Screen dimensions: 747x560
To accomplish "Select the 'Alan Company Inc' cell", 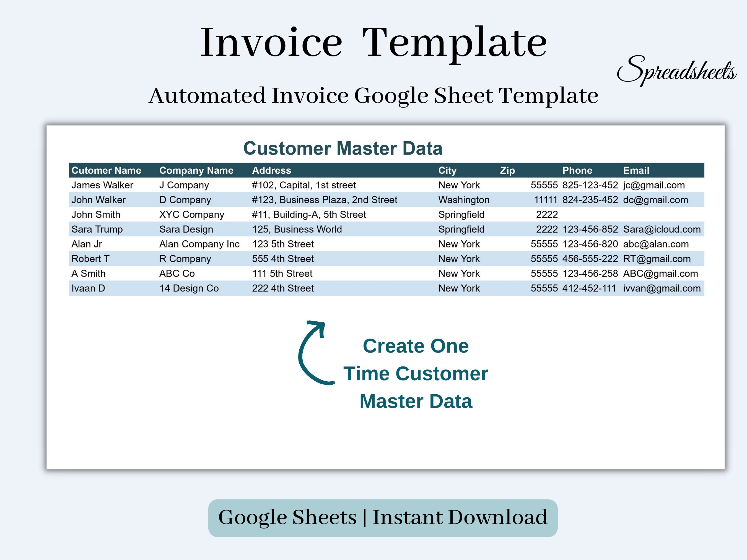I will (199, 244).
